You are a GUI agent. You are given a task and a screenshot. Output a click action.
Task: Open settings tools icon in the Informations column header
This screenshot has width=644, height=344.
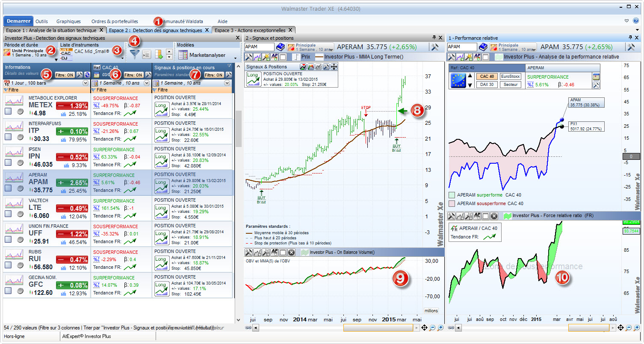(80, 75)
